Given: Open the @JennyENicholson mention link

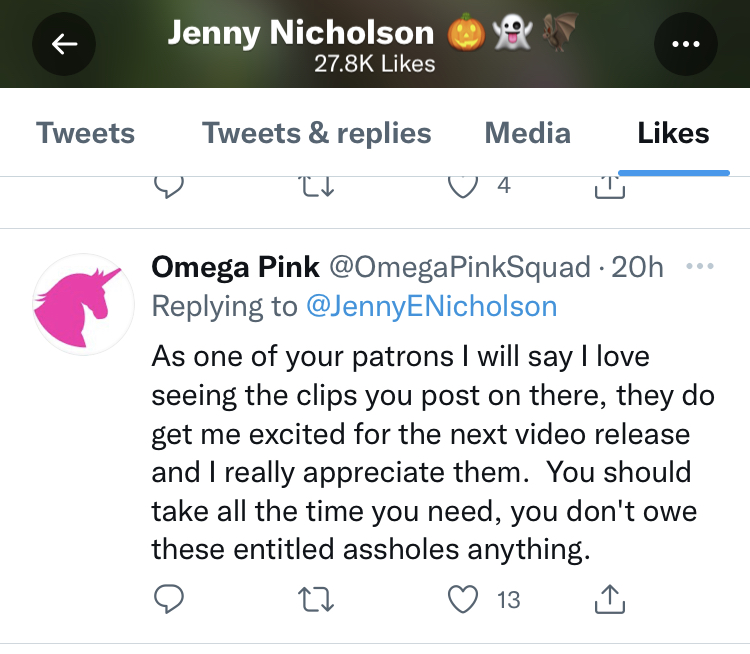Looking at the screenshot, I should (431, 306).
